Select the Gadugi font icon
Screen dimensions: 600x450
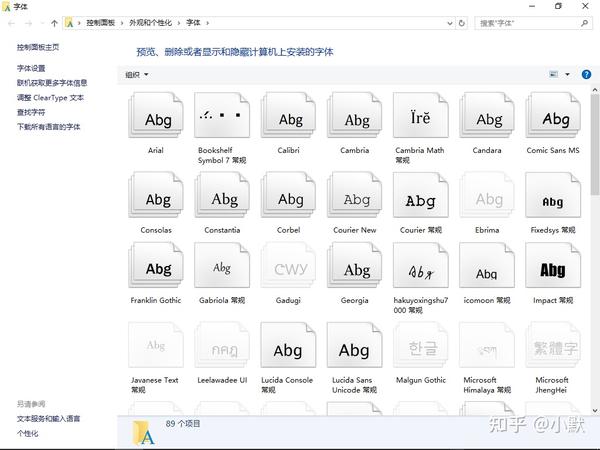(x=288, y=265)
